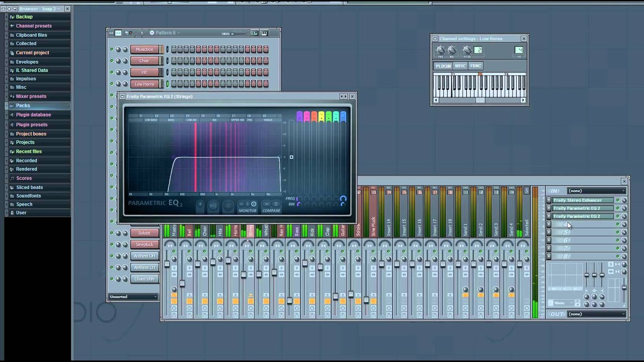This screenshot has height=362, width=644.
Task: Mute the Choir channel in the step sequencer
Action: [x=112, y=61]
